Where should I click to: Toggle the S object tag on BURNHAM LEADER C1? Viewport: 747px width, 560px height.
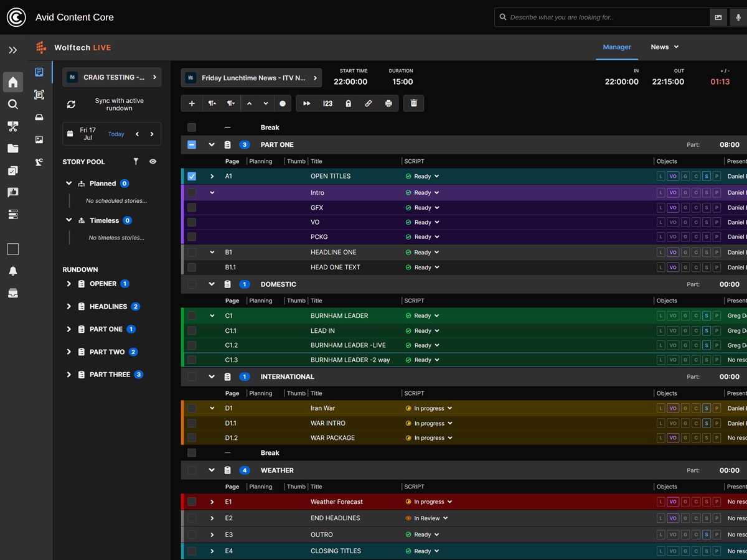click(707, 315)
